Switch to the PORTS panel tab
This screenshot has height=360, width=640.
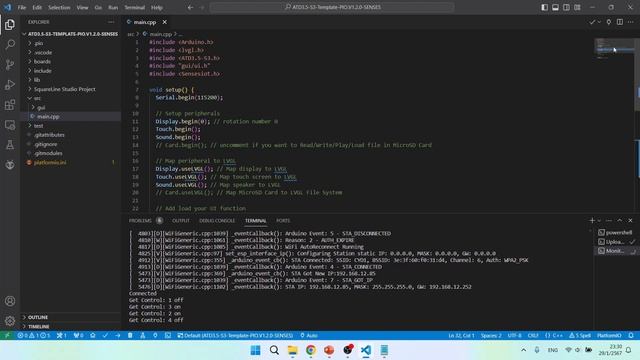283,220
